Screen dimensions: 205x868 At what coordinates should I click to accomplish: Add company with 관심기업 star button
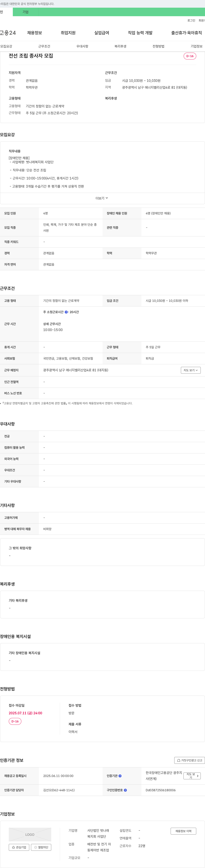pyautogui.click(x=19, y=847)
